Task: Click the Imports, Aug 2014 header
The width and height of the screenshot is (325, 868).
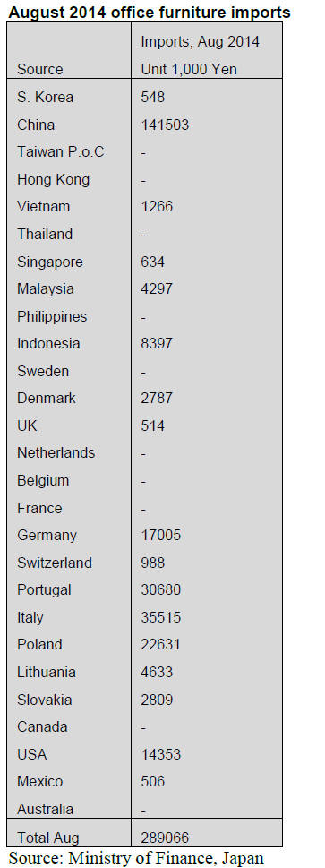Action: (x=200, y=41)
